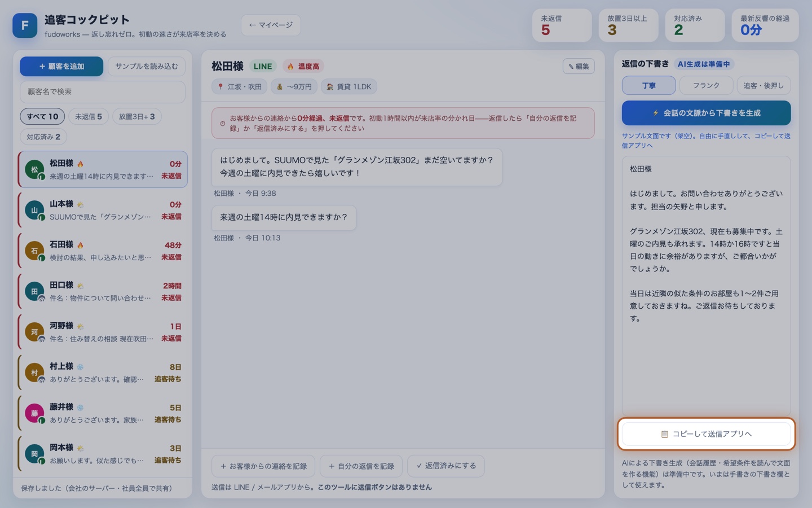Focus the 顧客名で検索 search field
This screenshot has height=508, width=812.
(103, 91)
